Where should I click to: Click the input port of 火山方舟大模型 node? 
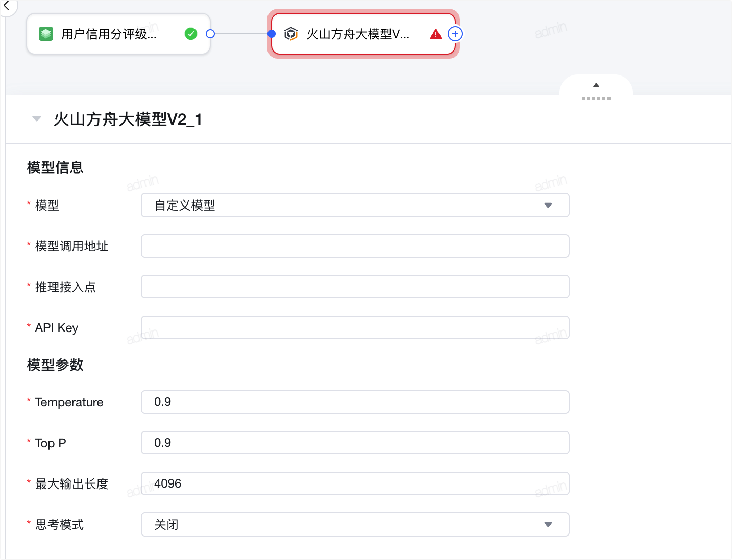pos(272,34)
